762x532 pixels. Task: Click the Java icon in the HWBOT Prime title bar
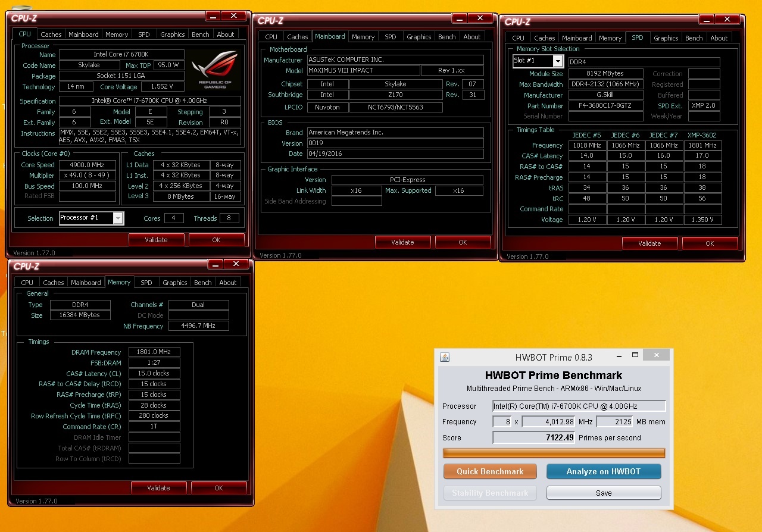click(x=445, y=357)
